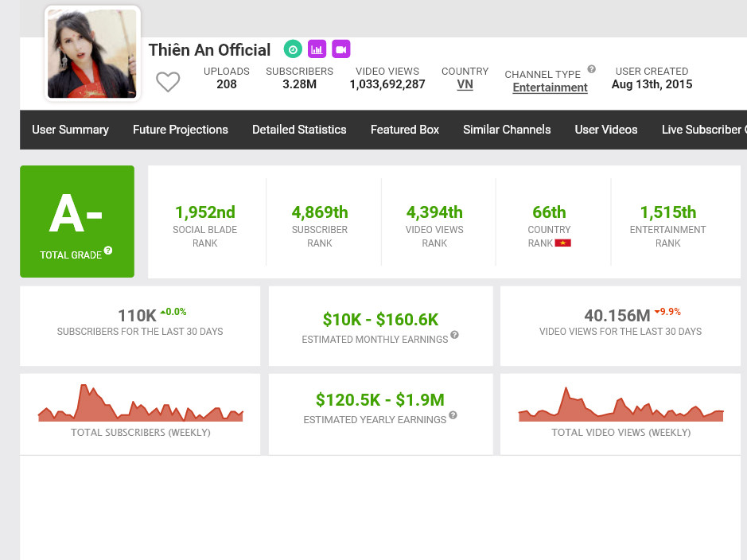Click the Total Grade question mark icon
This screenshot has height=560, width=747.
click(x=108, y=251)
